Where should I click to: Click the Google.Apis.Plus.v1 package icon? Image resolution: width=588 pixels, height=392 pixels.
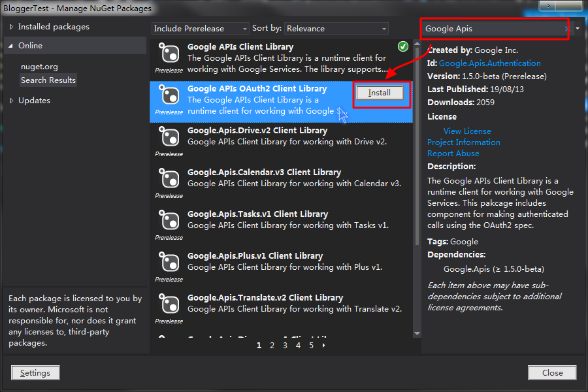[x=169, y=262]
